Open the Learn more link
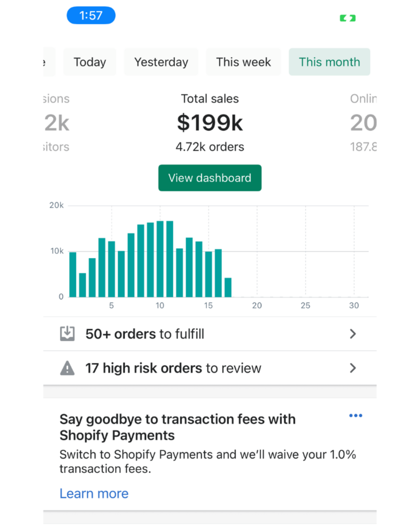Viewport: 420px width, 525px height. (94, 493)
